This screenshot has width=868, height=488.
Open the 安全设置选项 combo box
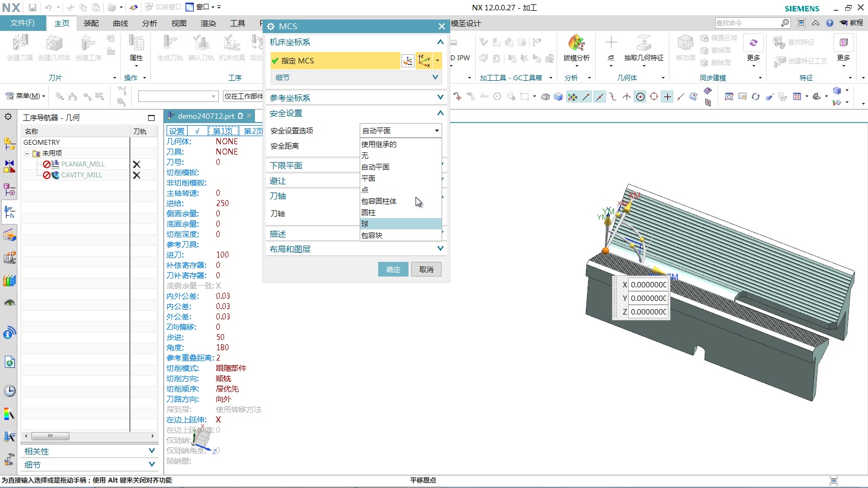pos(400,131)
